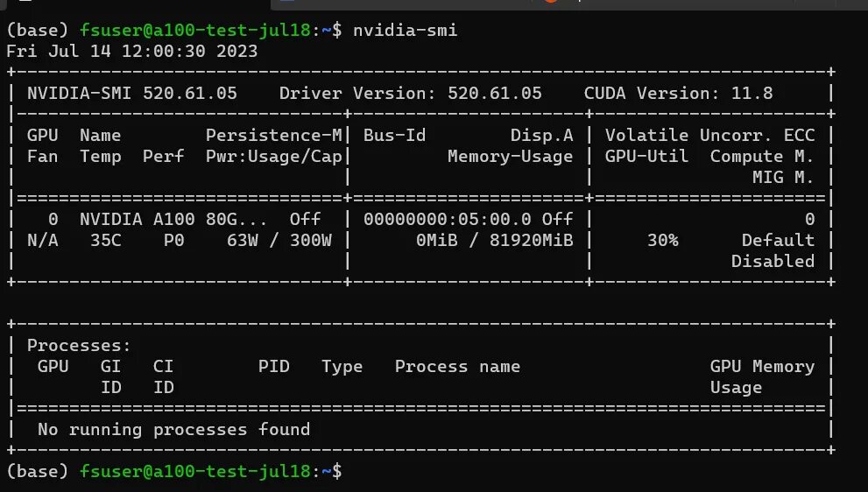Click the Default compute mode value
The image size is (868, 492).
pos(778,240)
